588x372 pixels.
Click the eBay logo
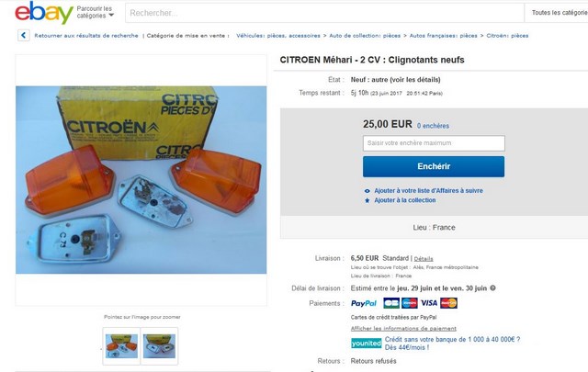coord(44,12)
